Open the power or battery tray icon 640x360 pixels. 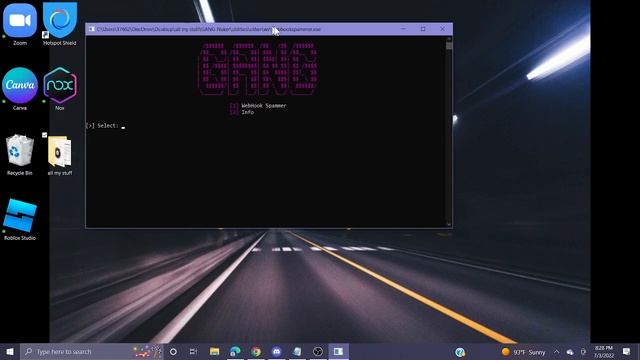click(583, 352)
